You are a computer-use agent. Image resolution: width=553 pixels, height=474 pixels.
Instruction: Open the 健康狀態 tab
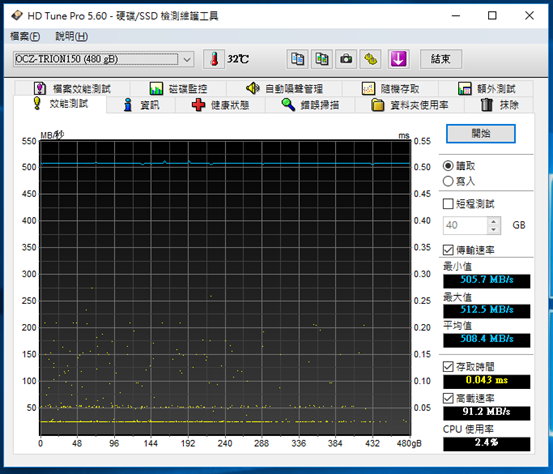click(x=220, y=105)
